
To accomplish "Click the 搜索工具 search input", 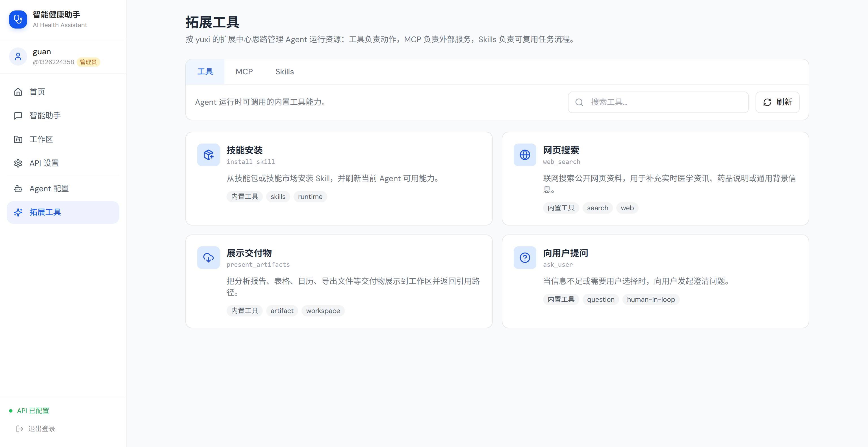I will coord(658,102).
